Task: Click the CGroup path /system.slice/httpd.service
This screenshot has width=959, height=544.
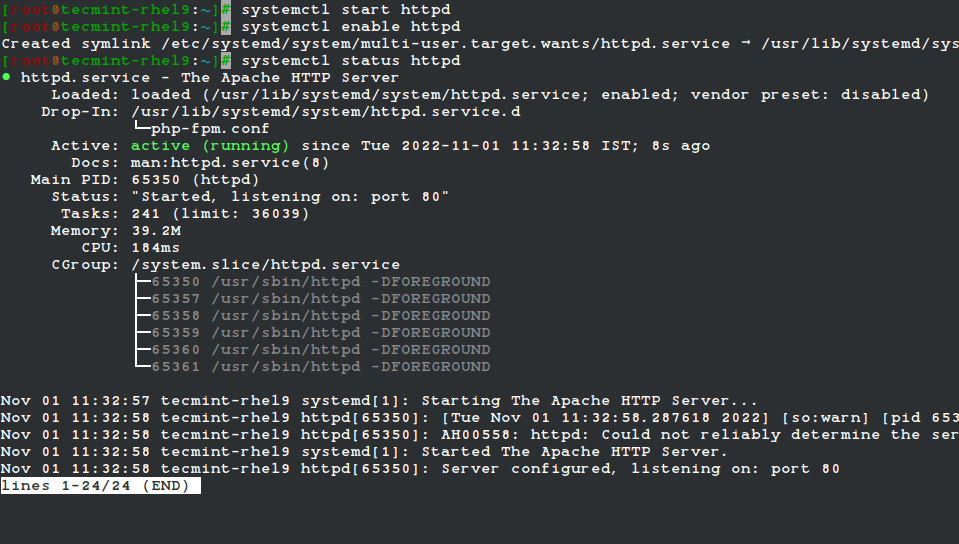Action: [265, 265]
